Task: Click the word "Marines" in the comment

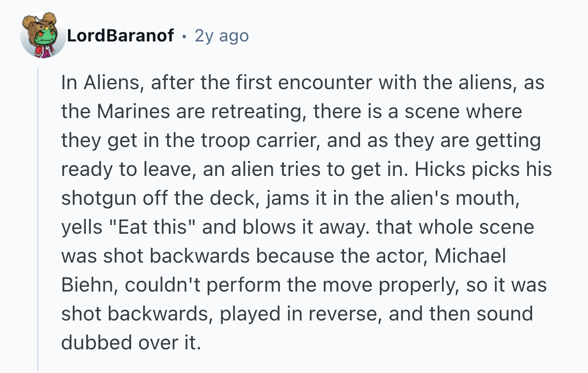Action: pyautogui.click(x=125, y=112)
